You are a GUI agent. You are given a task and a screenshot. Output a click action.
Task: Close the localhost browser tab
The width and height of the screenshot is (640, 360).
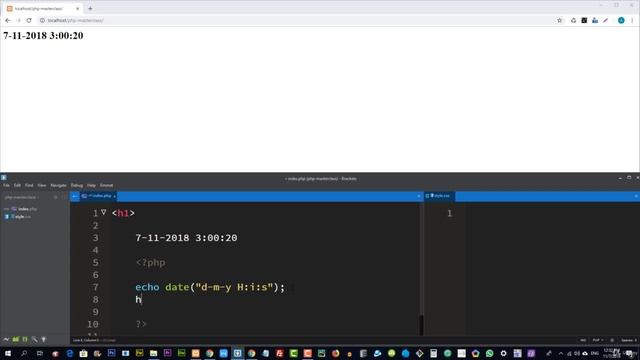(78, 8)
